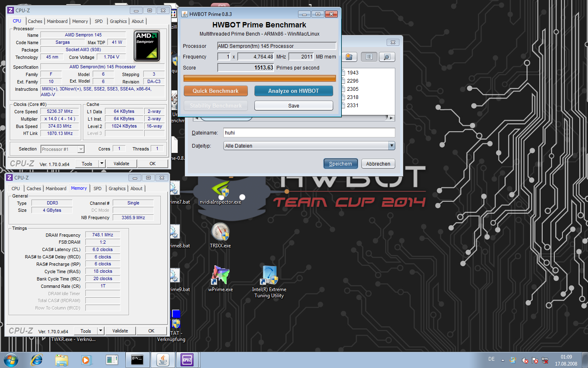Open Tools dropdown arrow in lower CPU-Z
Screen dimensions: 588x368
pyautogui.click(x=100, y=331)
